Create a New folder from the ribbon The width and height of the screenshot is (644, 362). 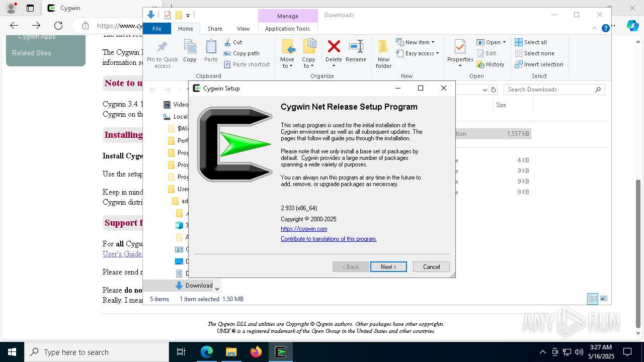point(383,54)
